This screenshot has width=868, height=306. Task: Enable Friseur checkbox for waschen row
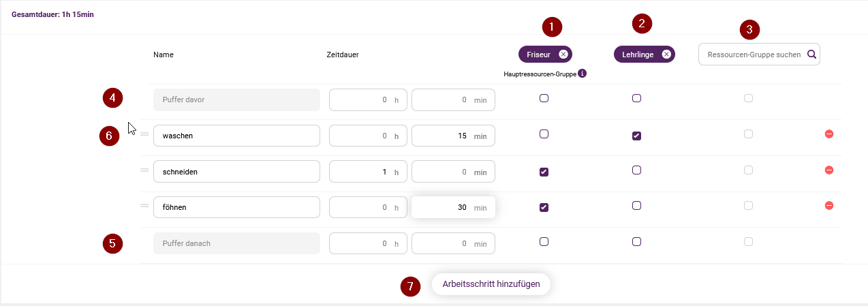tap(544, 134)
